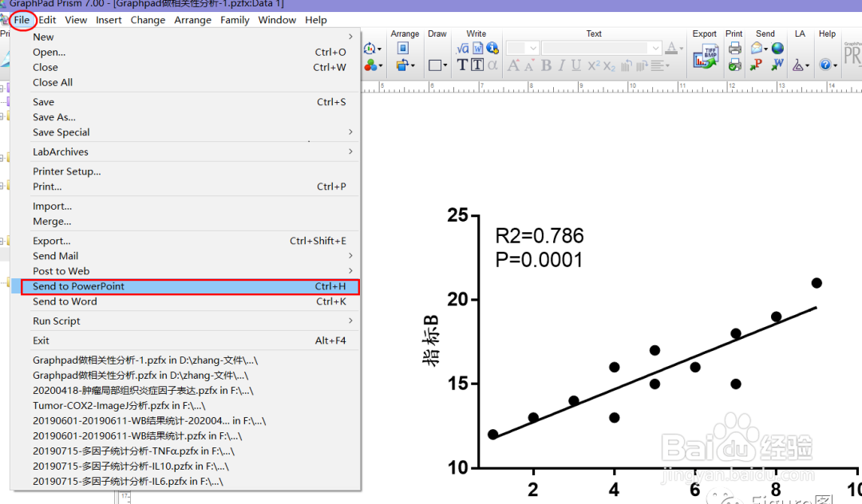Image resolution: width=862 pixels, height=504 pixels.
Task: Open the send mail envelope dropdown
Action: (x=759, y=49)
